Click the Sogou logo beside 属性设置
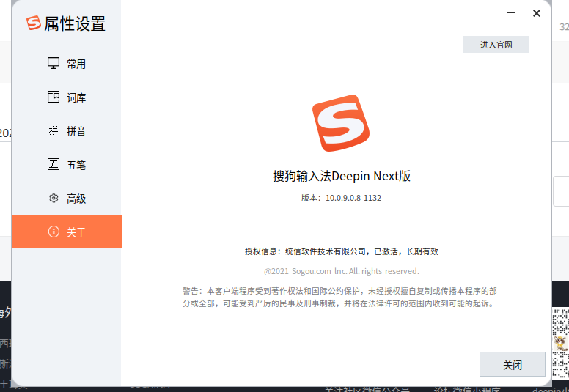 point(34,23)
